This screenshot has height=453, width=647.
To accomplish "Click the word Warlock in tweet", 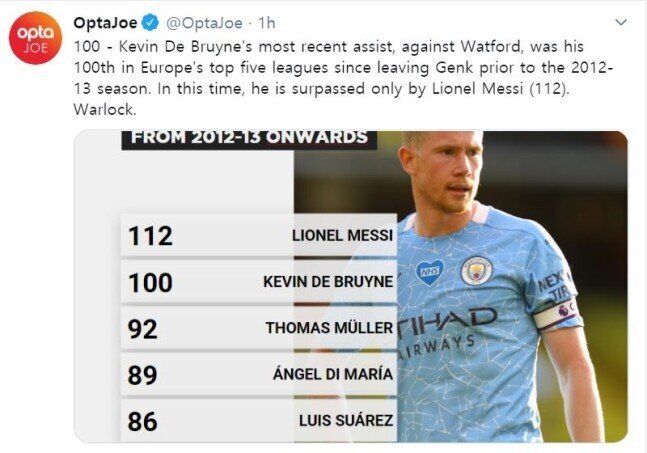I will click(x=105, y=110).
